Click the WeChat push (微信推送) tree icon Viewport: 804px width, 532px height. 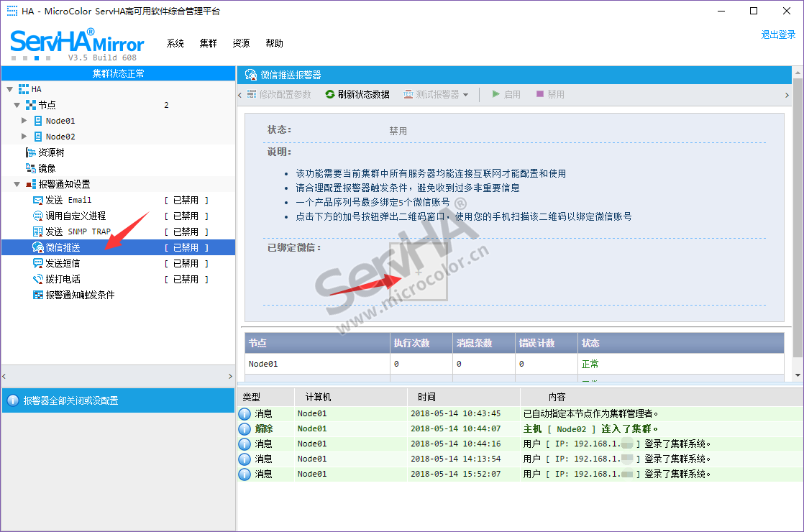click(x=38, y=247)
